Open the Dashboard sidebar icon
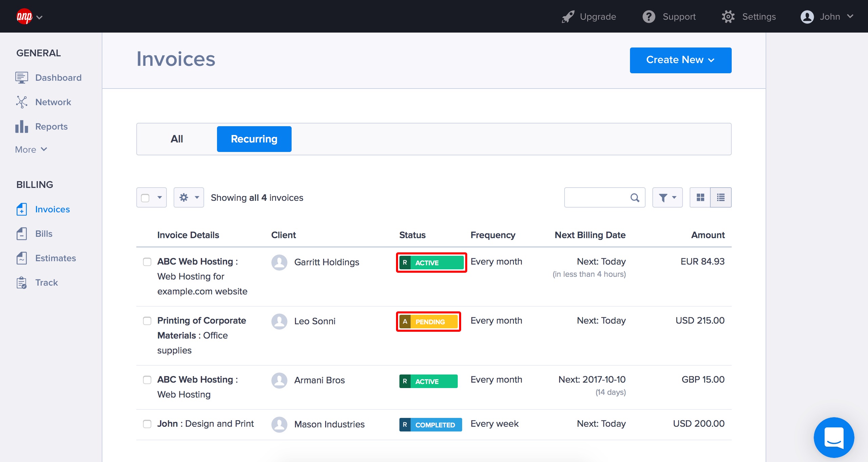868x462 pixels. (x=21, y=78)
